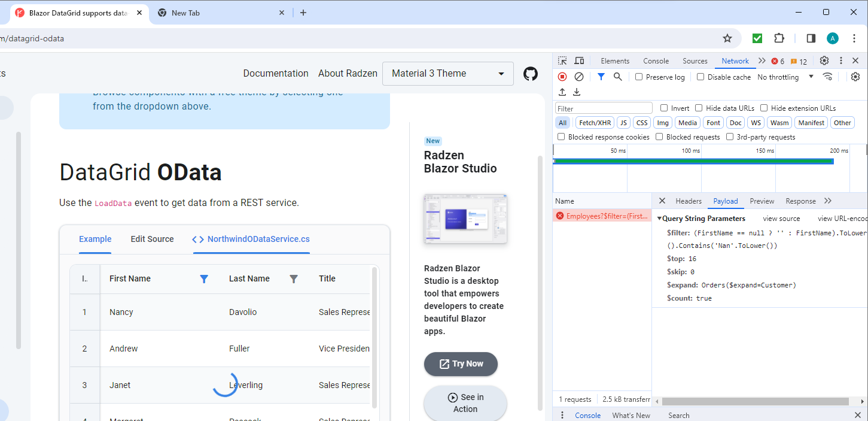The height and width of the screenshot is (421, 868).
Task: Toggle the device toolbar in DevTools
Action: pos(579,60)
